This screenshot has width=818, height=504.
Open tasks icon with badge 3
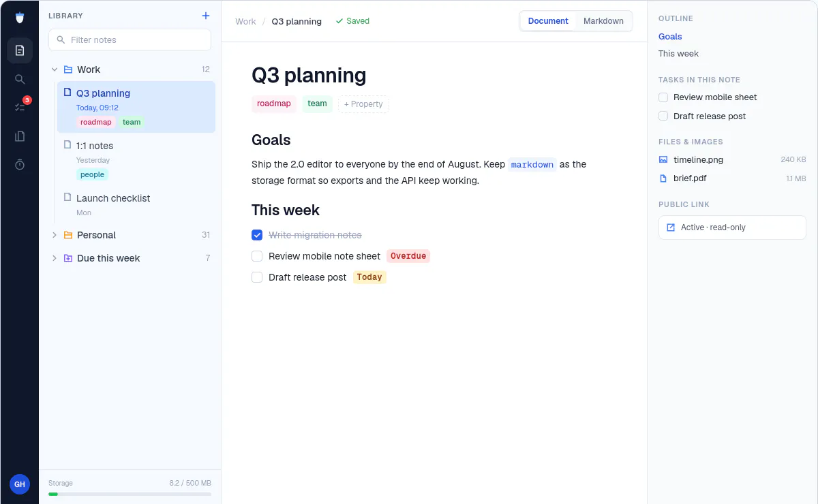coord(20,108)
